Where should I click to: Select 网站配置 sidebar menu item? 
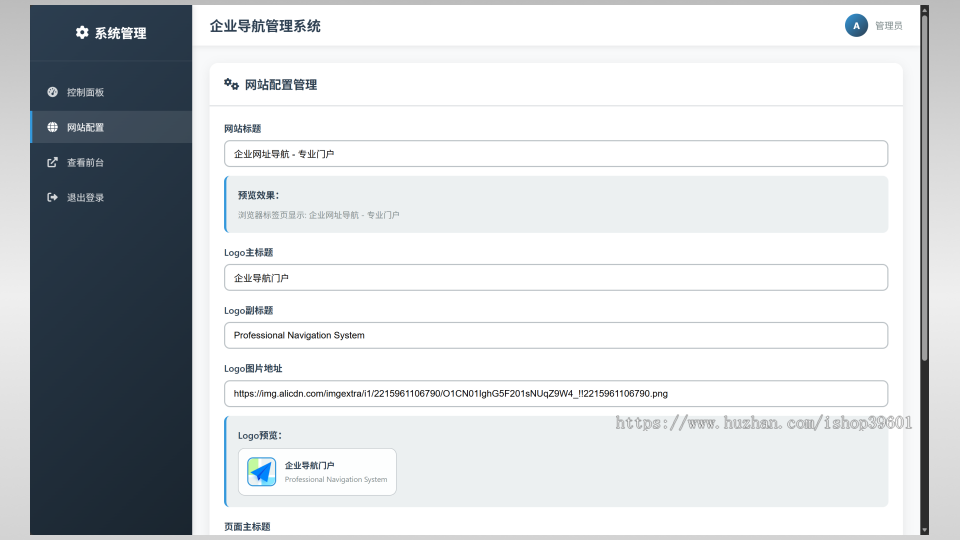[x=111, y=127]
